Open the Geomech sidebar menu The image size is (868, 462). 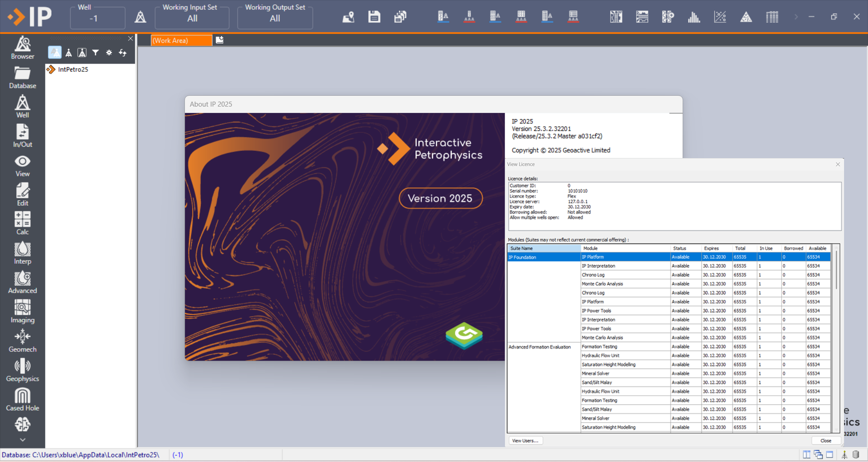pyautogui.click(x=23, y=341)
